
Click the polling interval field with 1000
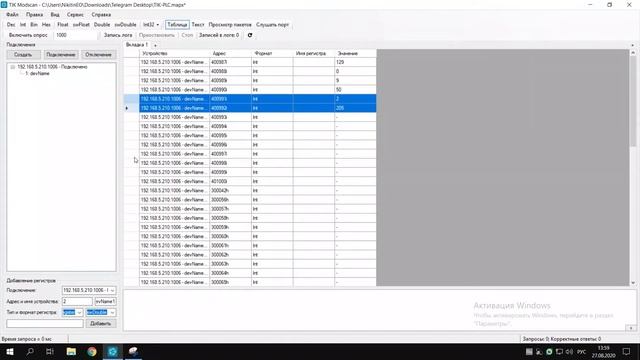[76, 35]
